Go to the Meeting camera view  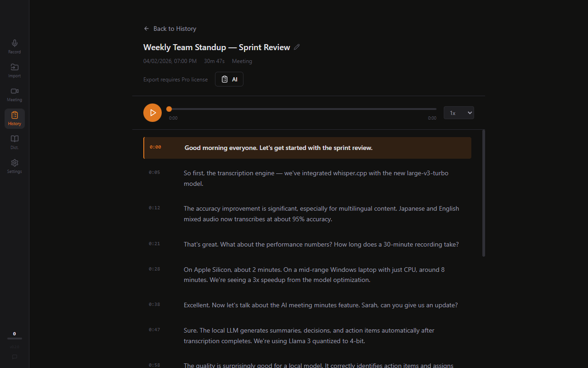[15, 94]
